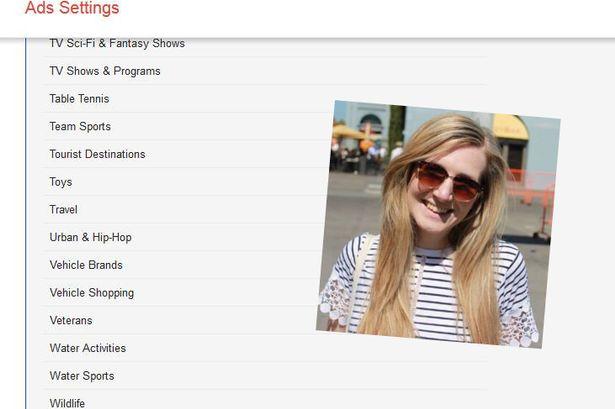Click Vehicle Shopping in the list

click(266, 293)
